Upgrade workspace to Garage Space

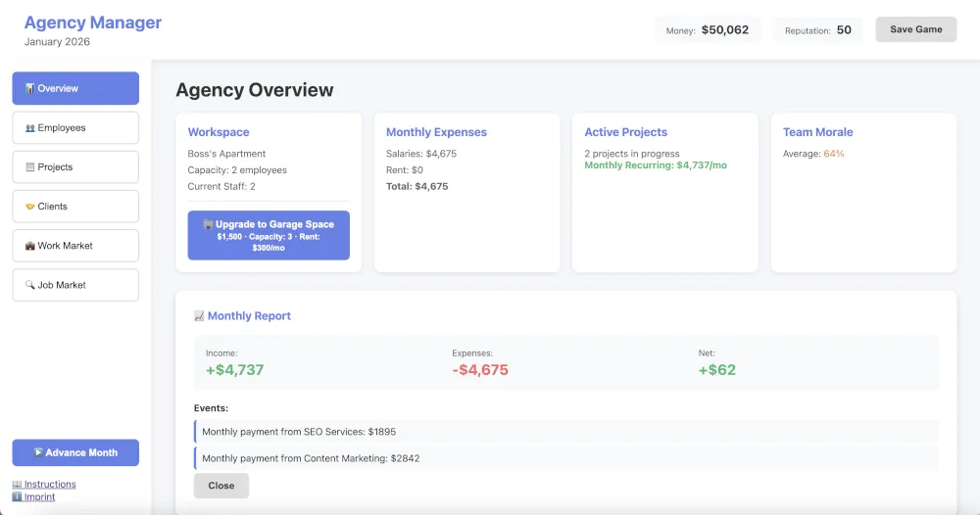point(269,235)
